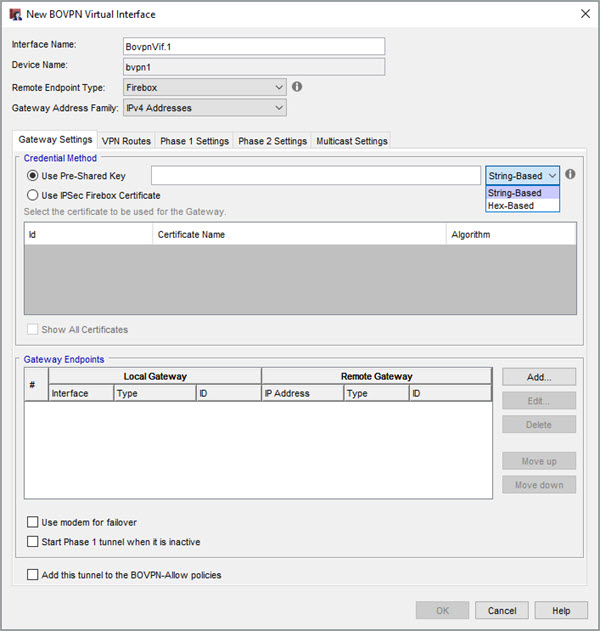Open Phase 1 Settings tab
This screenshot has width=600, height=631.
(194, 141)
